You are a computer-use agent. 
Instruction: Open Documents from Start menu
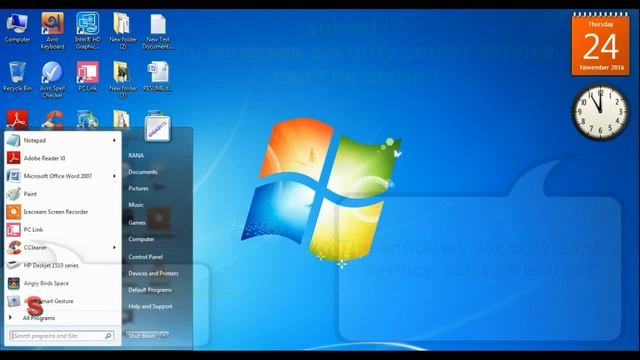coord(142,172)
